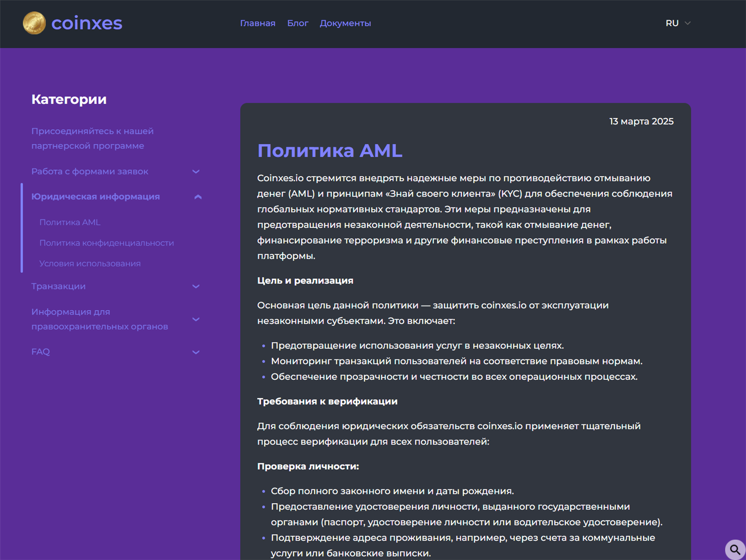746x560 pixels.
Task: Click bullet Предотвращение использования услуг в незаконных целях
Action: (417, 346)
